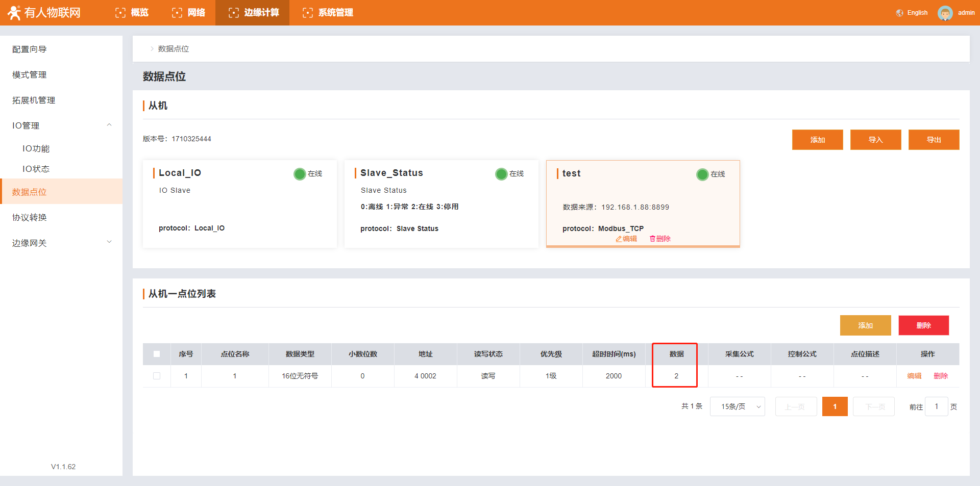Click the globe icon beside English

pos(899,13)
